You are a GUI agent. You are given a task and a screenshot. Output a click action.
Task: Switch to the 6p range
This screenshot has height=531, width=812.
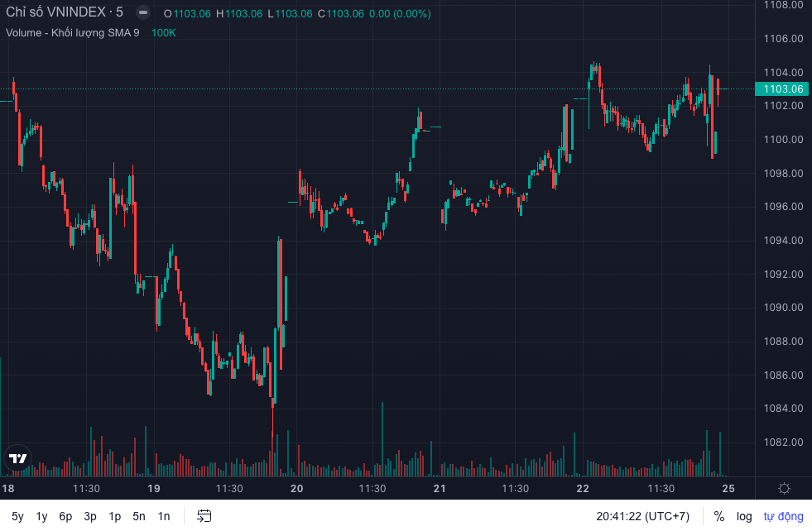65,516
